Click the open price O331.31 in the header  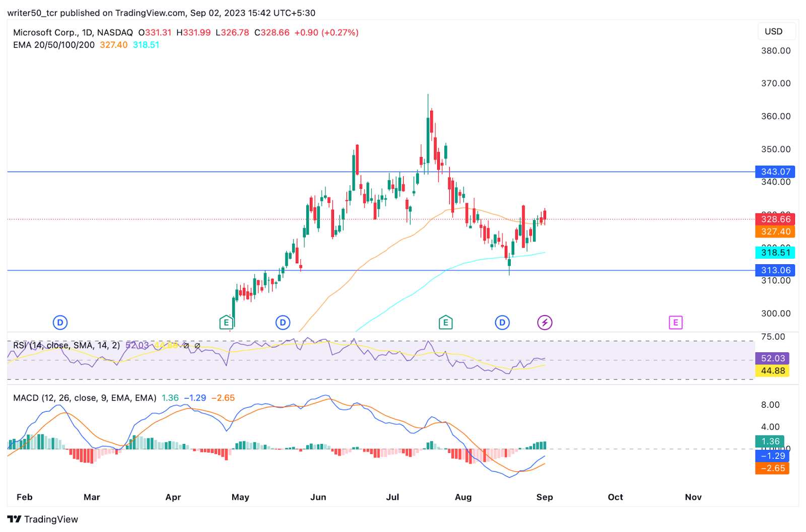coord(155,32)
